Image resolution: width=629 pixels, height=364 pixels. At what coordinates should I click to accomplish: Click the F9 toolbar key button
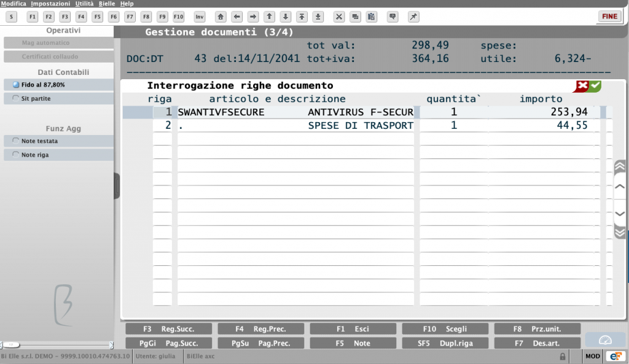click(162, 17)
